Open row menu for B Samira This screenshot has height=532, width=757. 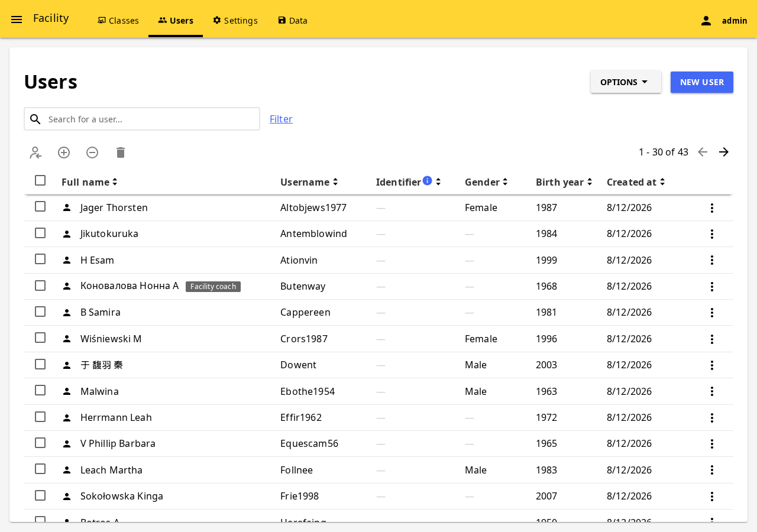click(712, 313)
